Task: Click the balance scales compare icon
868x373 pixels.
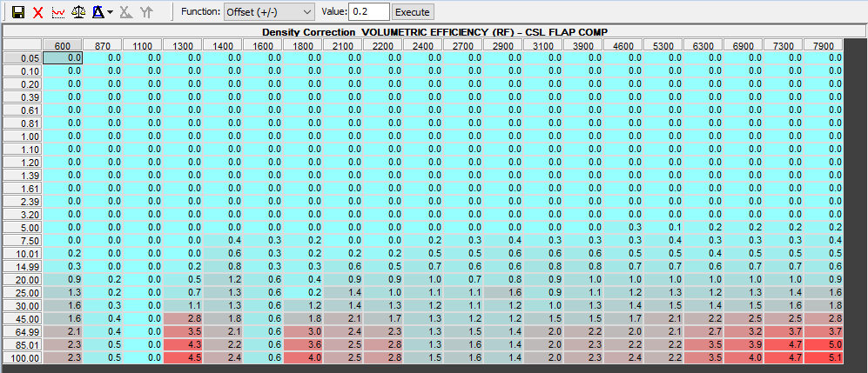Action: [78, 12]
